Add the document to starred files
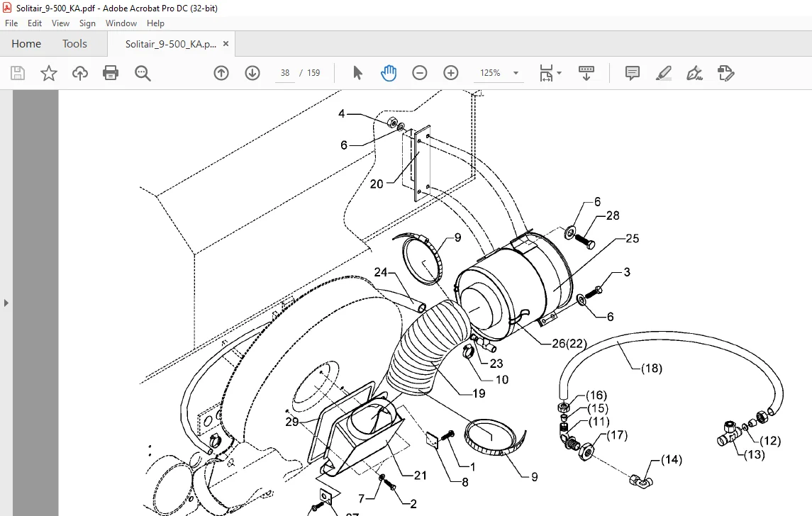 (49, 73)
